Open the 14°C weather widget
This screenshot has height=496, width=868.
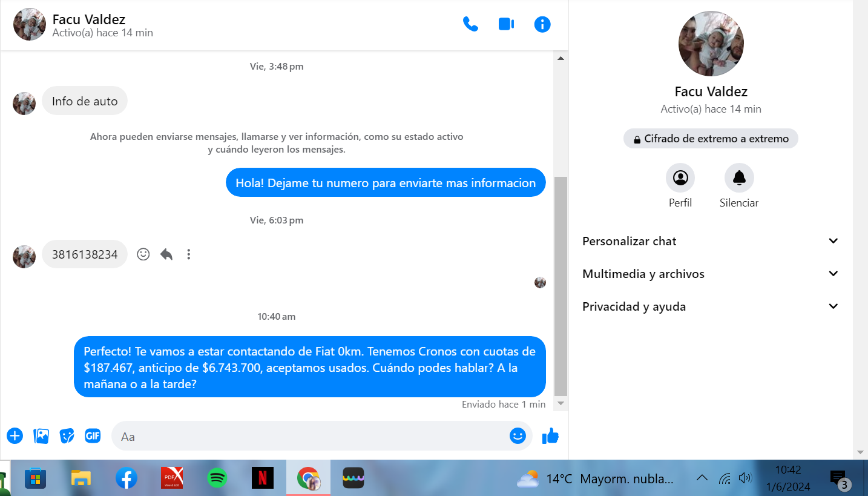tap(595, 479)
